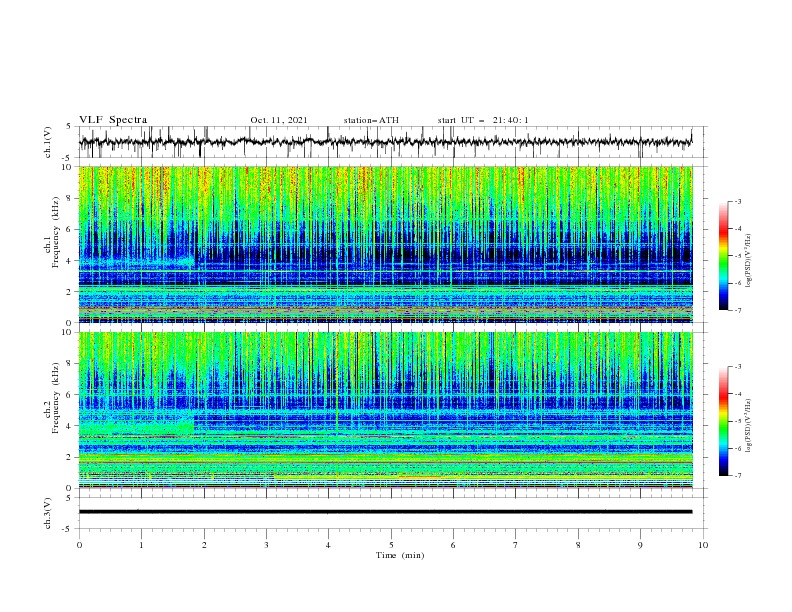Click the lower ch.2 PSD color bar
Screen dimensions: 792x612
click(x=723, y=421)
